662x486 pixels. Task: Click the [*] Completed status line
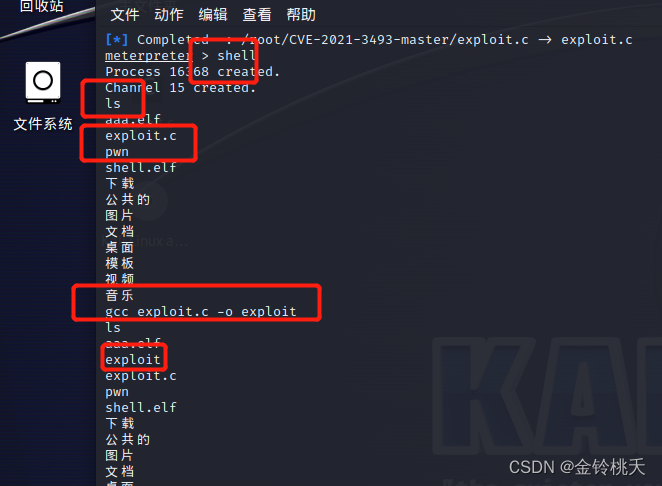tap(369, 40)
